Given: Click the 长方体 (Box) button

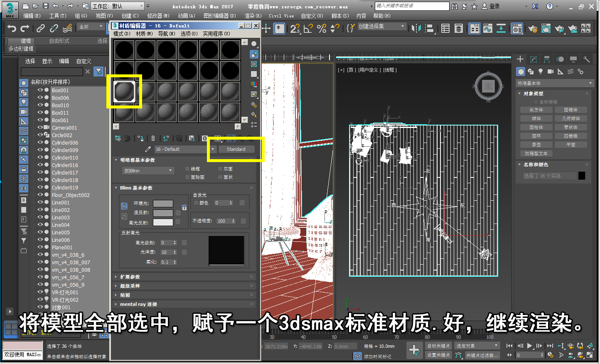Looking at the screenshot, I should [x=536, y=110].
